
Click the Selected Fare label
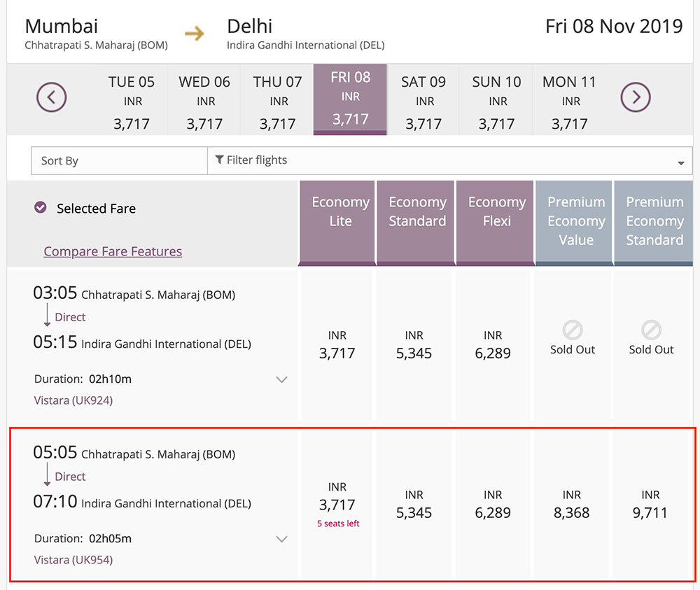96,209
